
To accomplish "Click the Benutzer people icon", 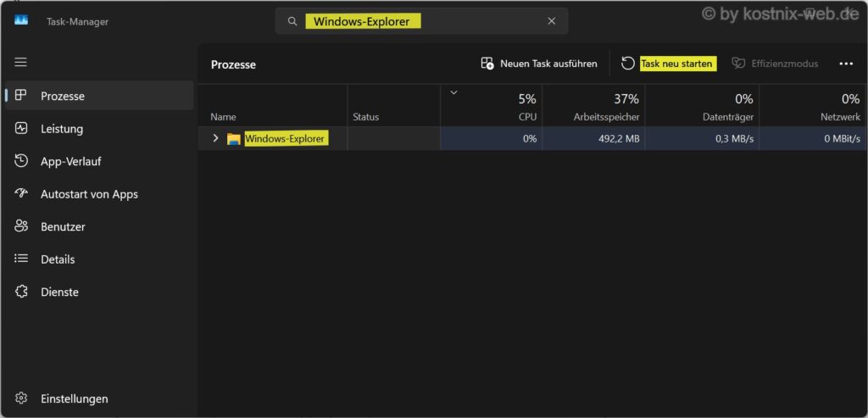I will pyautogui.click(x=21, y=226).
